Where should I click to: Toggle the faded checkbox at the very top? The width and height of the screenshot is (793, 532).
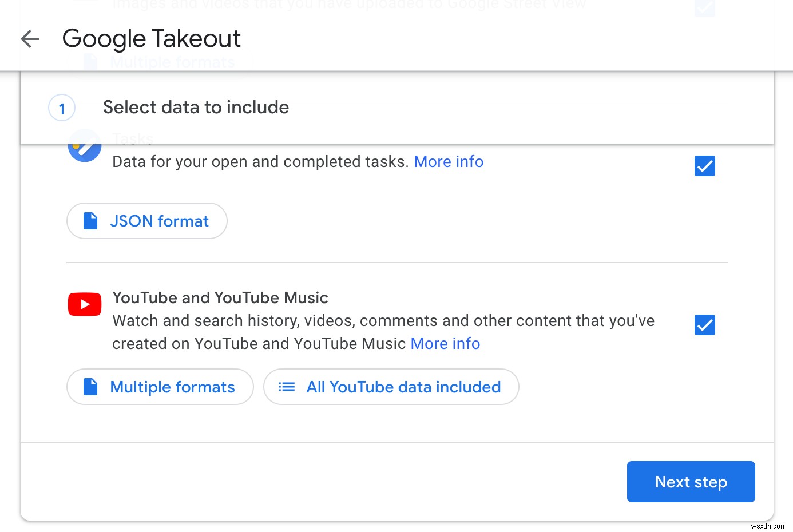point(704,9)
